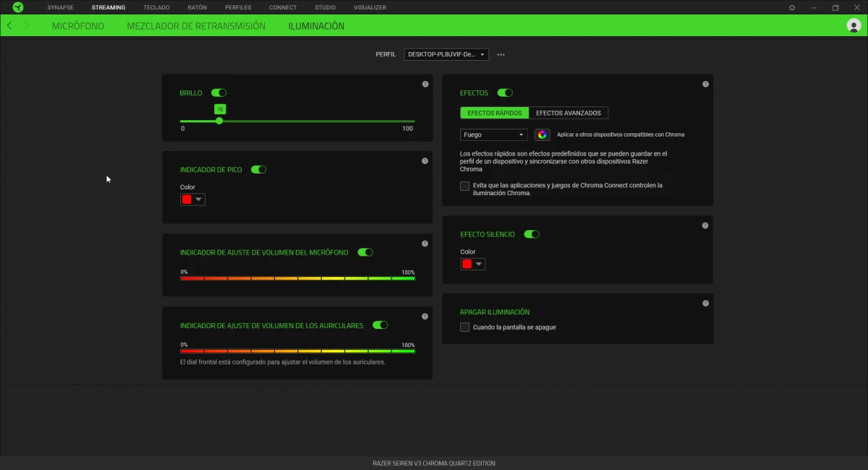
Task: Check the Chroma Connect apps prevention checkbox
Action: point(464,186)
